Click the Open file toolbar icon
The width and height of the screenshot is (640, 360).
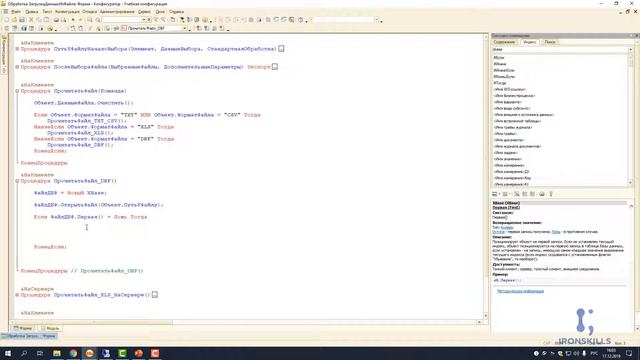point(14,20)
